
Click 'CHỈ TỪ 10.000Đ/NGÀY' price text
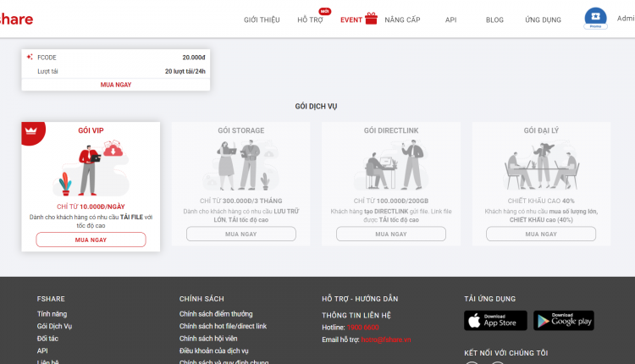(91, 207)
